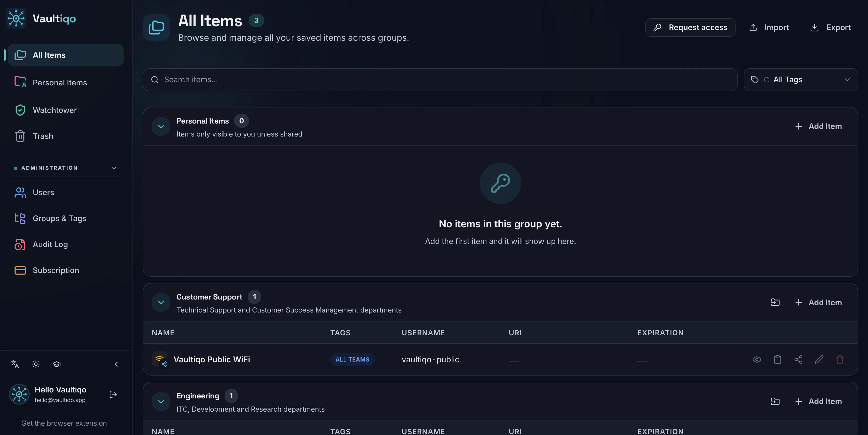Reveal Vaultiqo Public WiFi with the eye icon
The image size is (868, 435).
pos(757,359)
